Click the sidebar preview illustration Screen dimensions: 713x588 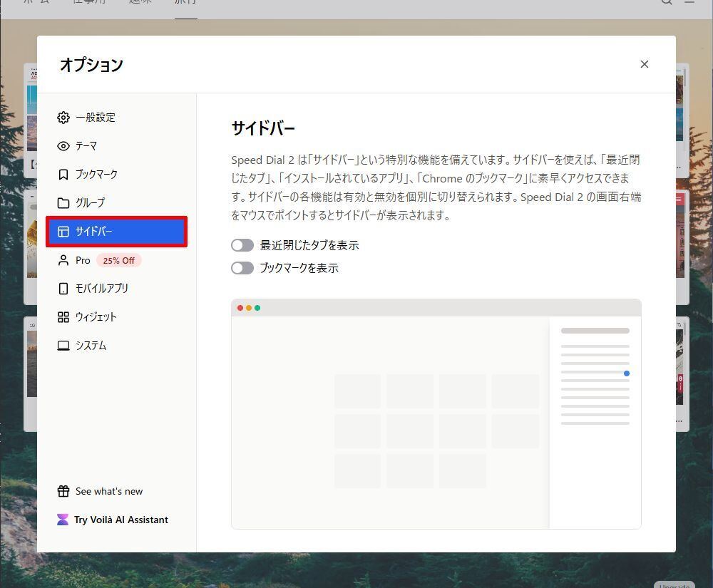[436, 414]
